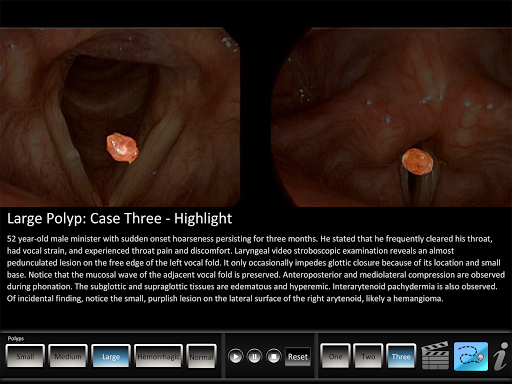
Task: Click the clapperboard video icon
Action: click(x=435, y=356)
